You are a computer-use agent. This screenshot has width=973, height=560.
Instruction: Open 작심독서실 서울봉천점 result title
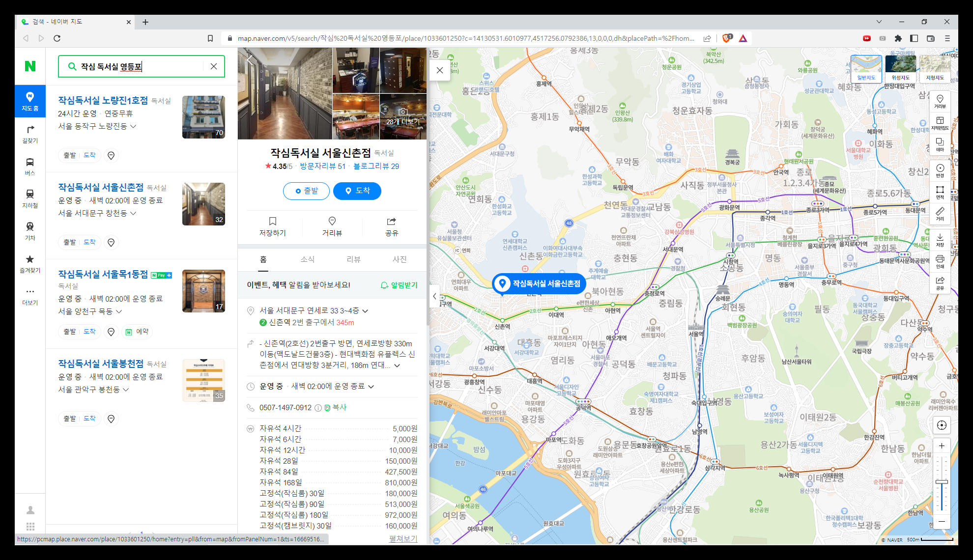pos(101,364)
